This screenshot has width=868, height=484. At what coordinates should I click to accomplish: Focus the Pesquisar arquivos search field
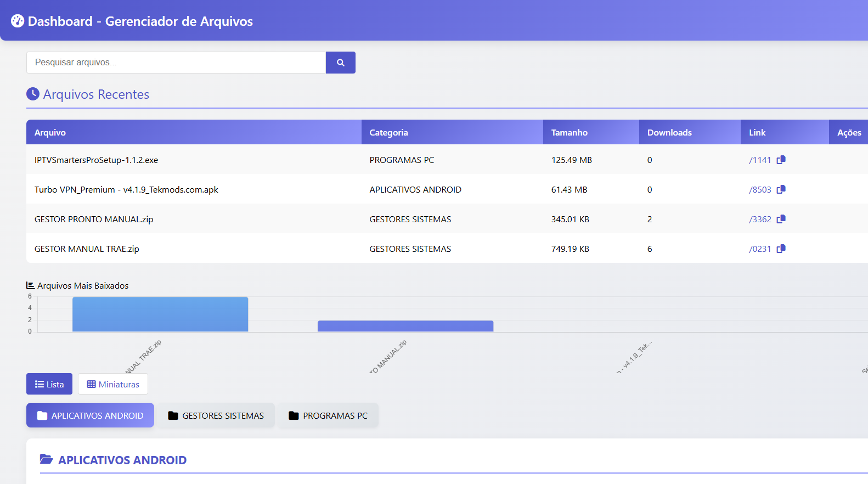176,63
